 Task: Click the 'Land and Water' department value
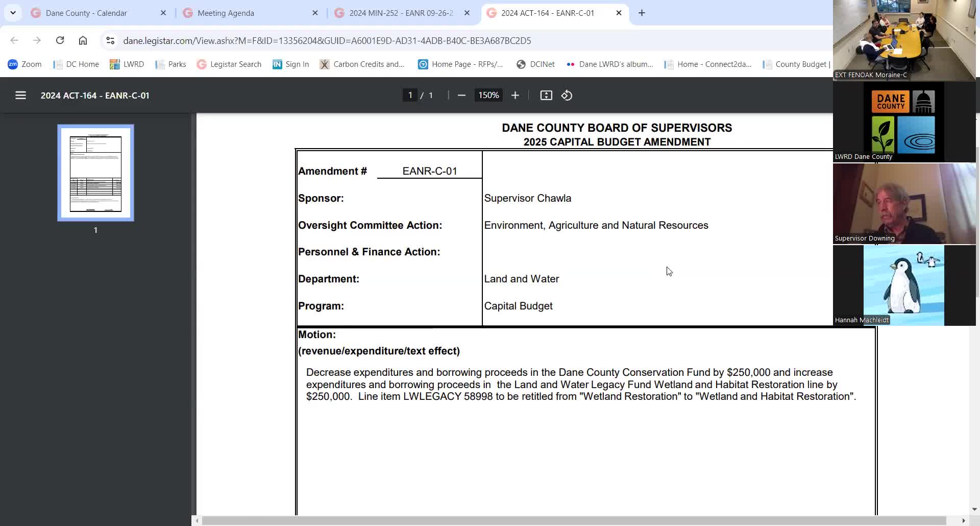[522, 279]
